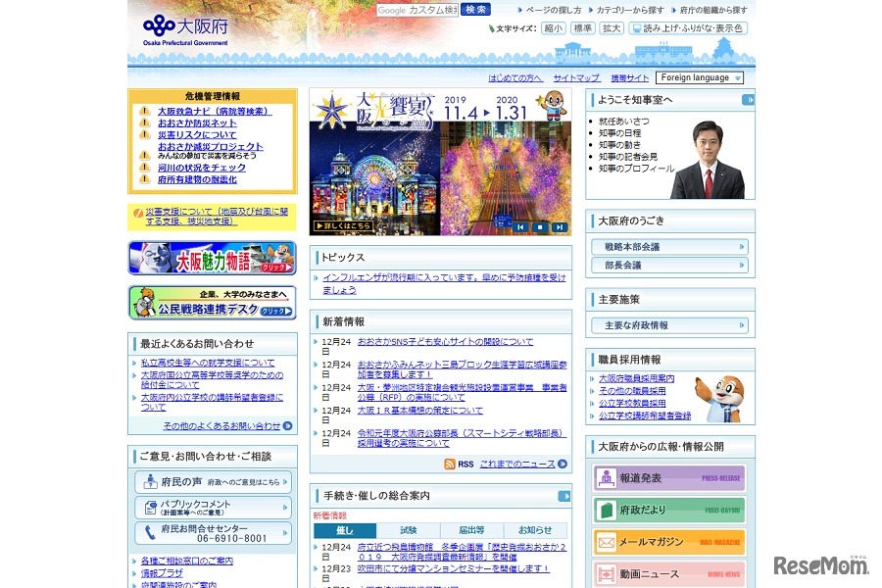882x588 pixels.
Task: Click the RSS icon beside これまでのニュース
Action: click(x=451, y=464)
